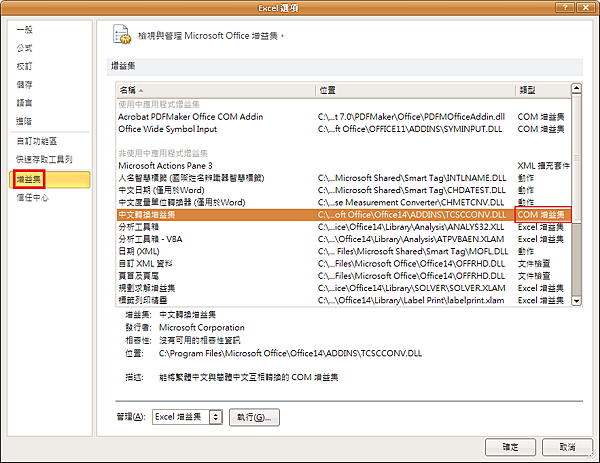Select the 自訂 XML 資料 row
Screen dimensions: 600x463
[344, 264]
